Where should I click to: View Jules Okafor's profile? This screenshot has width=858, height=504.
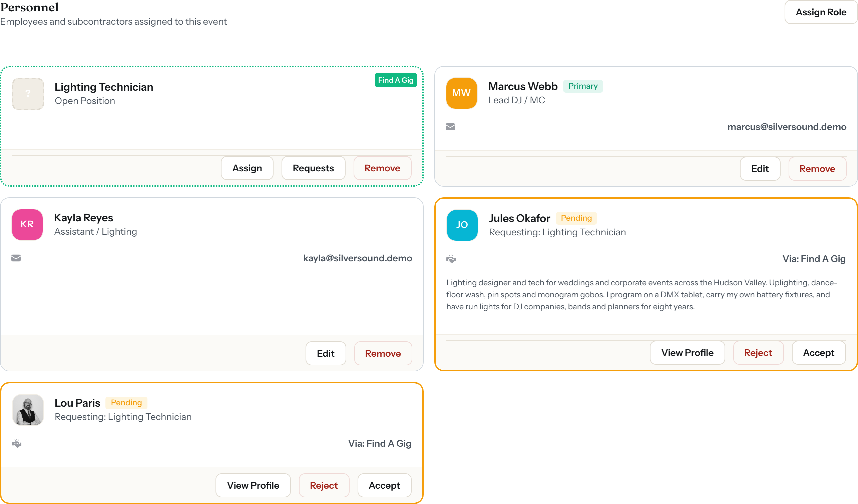click(688, 353)
